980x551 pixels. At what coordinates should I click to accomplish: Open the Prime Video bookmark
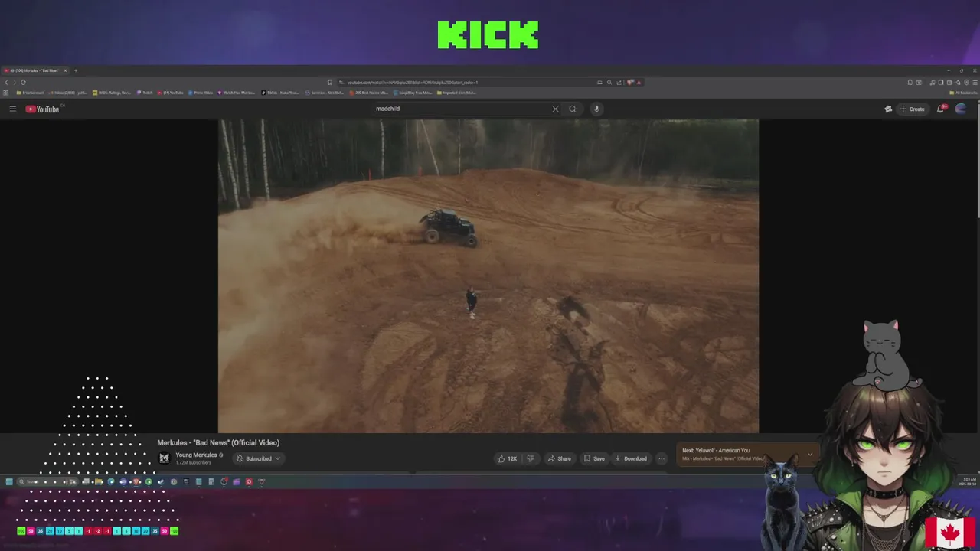click(x=200, y=93)
